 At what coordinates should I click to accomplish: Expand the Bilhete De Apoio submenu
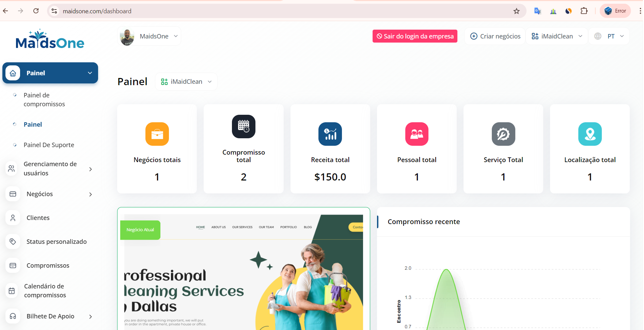click(50, 316)
